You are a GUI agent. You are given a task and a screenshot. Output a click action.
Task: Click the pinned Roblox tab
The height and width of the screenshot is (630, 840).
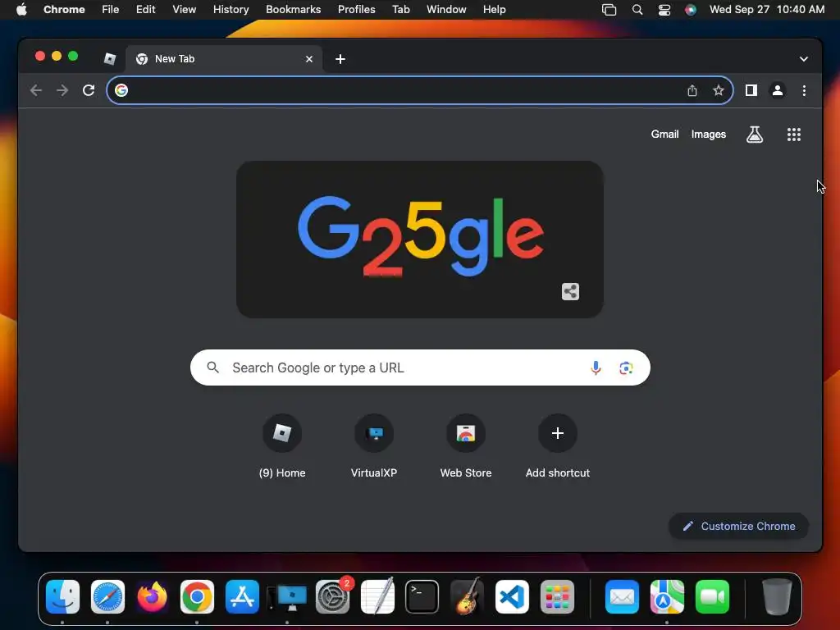click(110, 59)
